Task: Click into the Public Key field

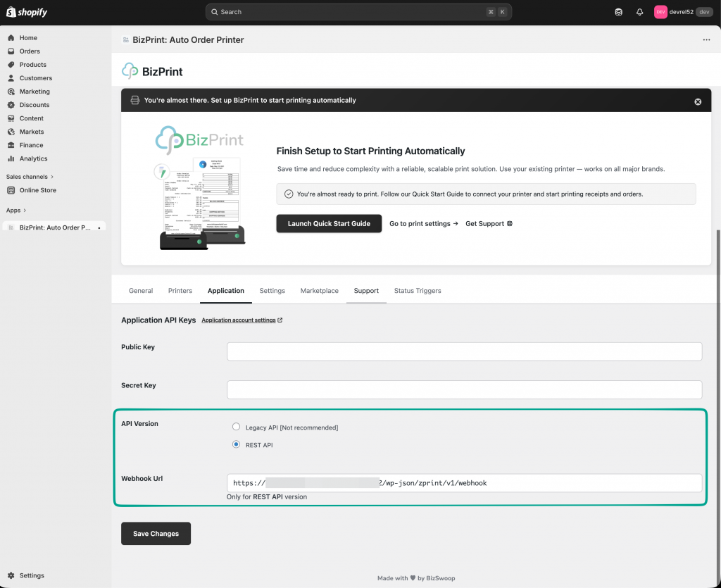Action: point(464,351)
